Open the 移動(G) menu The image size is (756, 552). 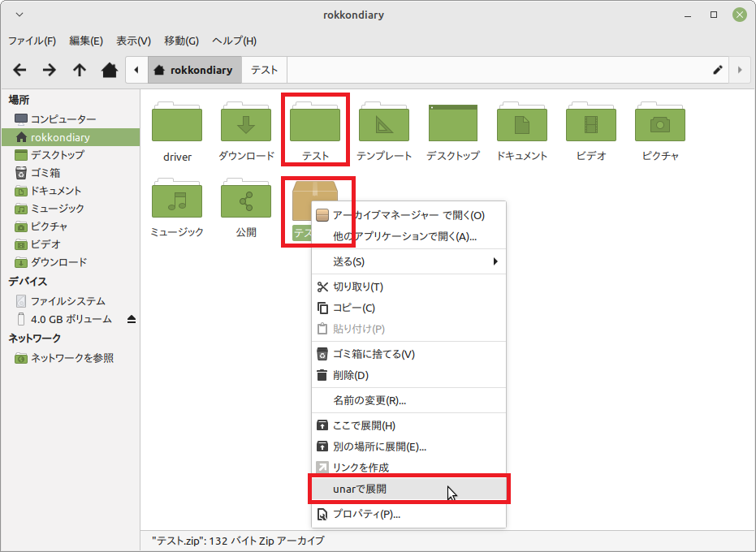pyautogui.click(x=181, y=41)
